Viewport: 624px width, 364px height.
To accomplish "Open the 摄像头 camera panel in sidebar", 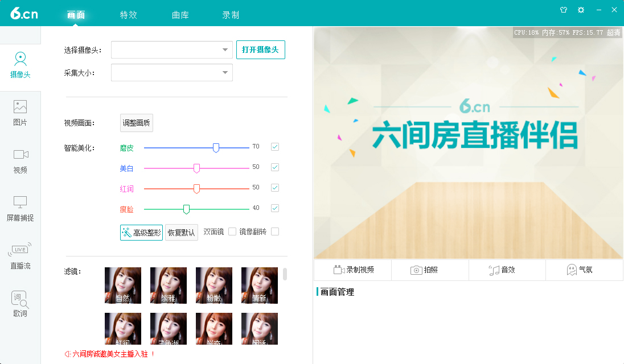I will point(20,65).
